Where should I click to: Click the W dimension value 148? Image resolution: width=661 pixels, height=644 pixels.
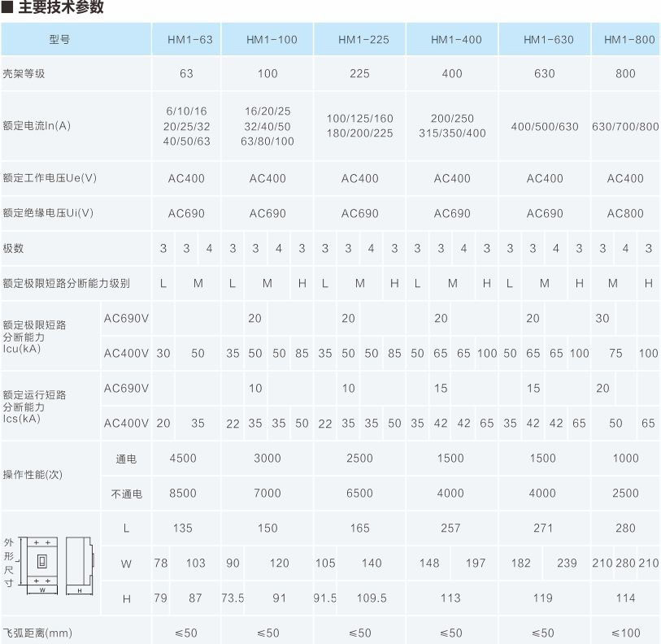pos(429,563)
